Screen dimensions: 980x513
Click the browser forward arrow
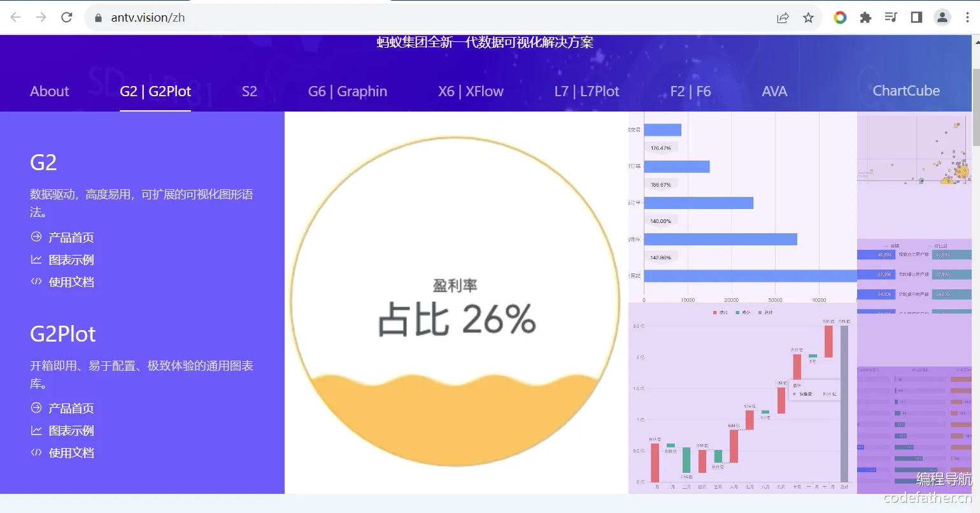click(41, 17)
